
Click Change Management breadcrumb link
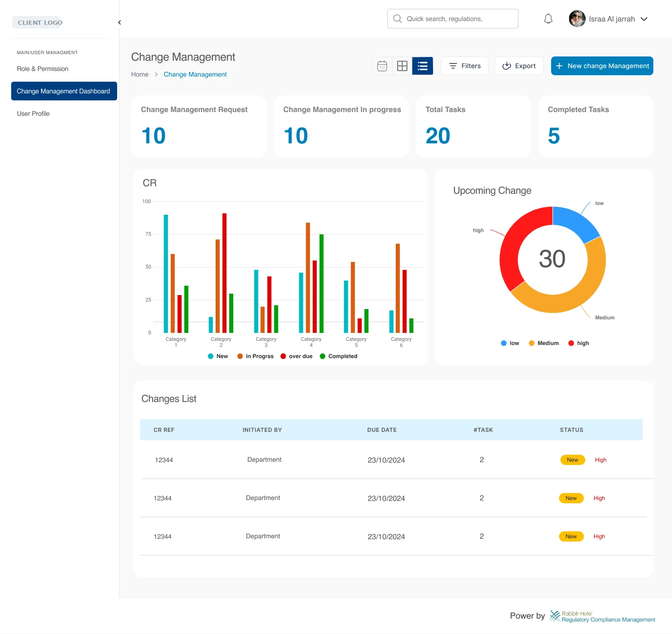tap(195, 74)
